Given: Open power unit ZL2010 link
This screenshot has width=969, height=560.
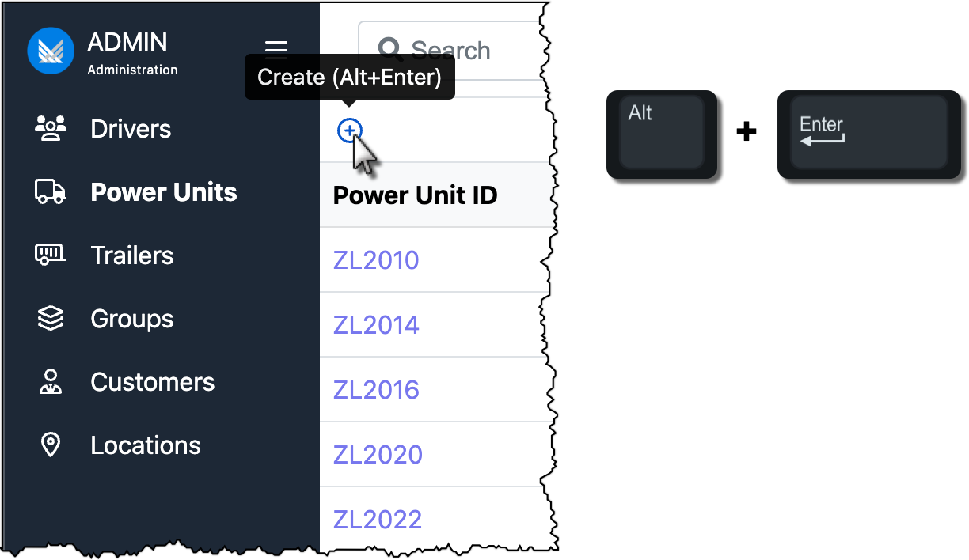Looking at the screenshot, I should point(376,260).
